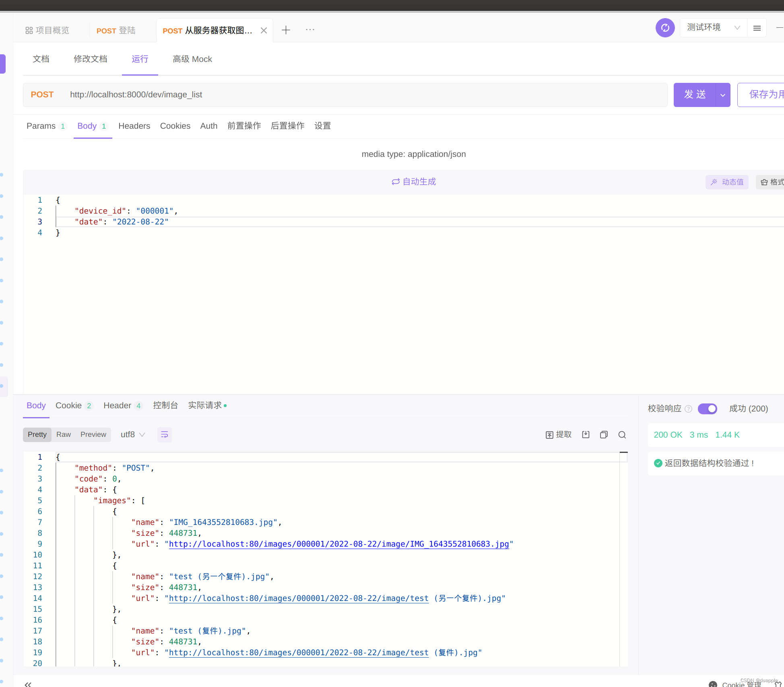Click the purple sync refresh icon
Viewport: 784px width, 687px height.
click(665, 28)
